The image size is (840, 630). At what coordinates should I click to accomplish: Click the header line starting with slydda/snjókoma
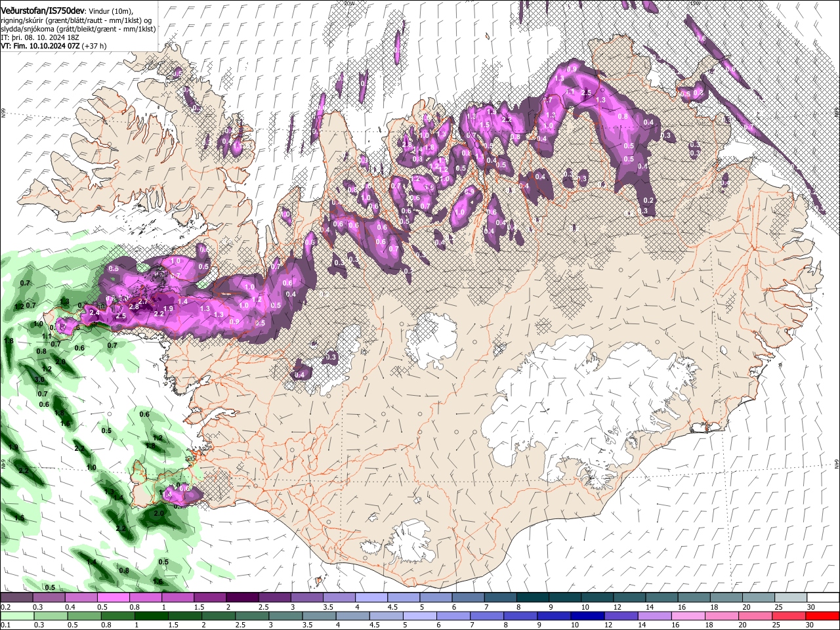click(x=78, y=29)
